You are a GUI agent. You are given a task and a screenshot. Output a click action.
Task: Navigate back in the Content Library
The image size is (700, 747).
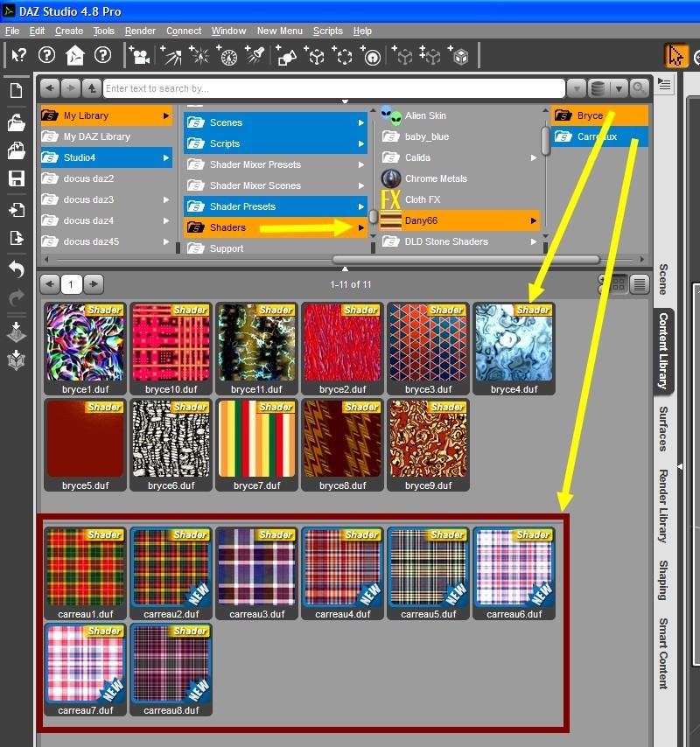pyautogui.click(x=50, y=88)
